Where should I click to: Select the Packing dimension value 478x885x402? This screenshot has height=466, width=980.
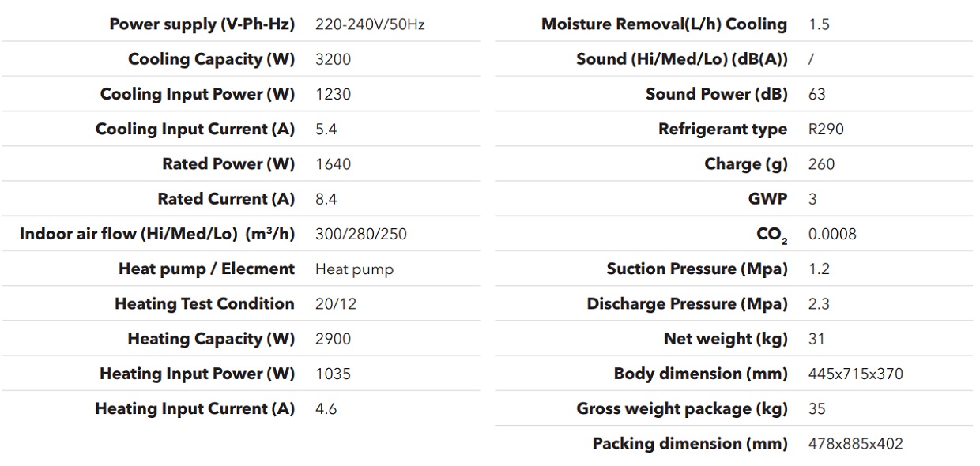coord(856,444)
